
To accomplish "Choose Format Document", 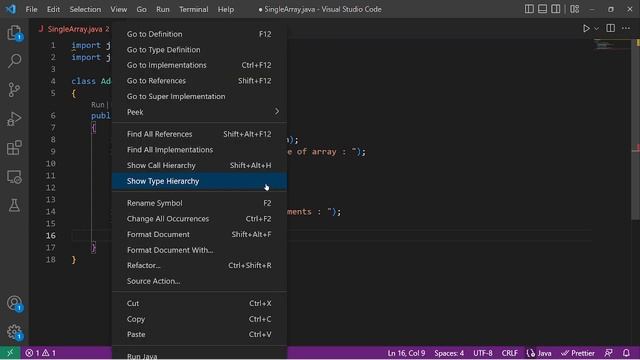I will point(199,234).
